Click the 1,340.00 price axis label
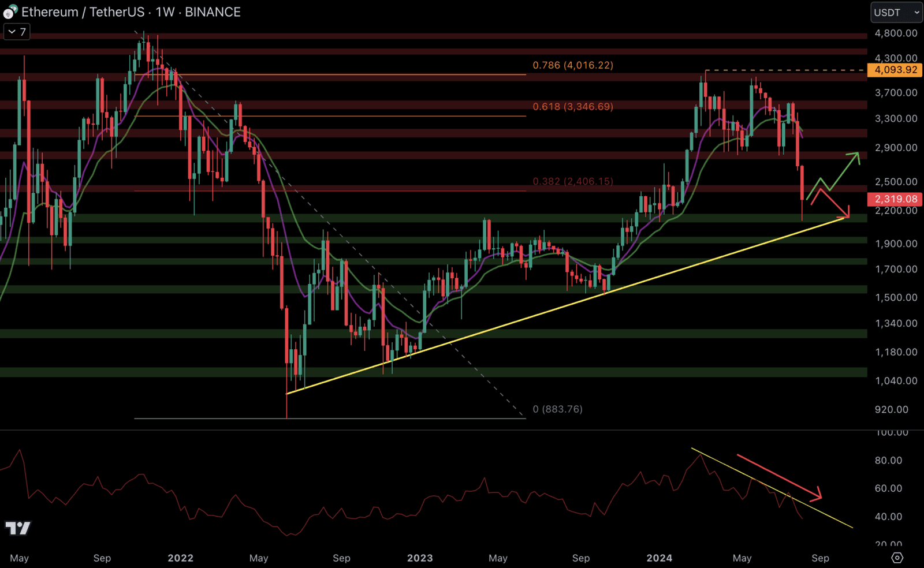 [896, 324]
